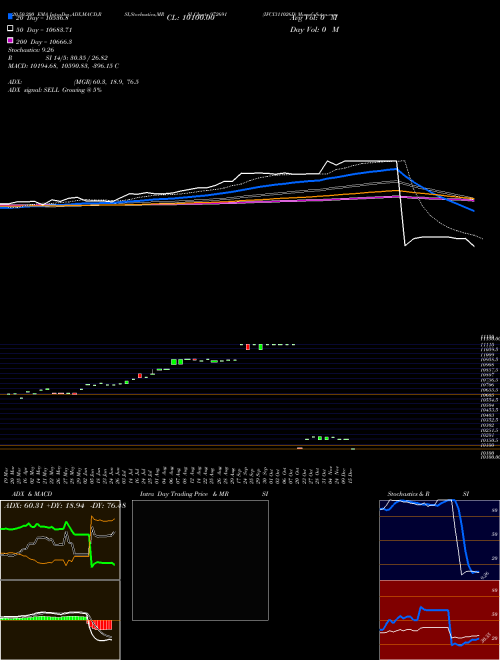Screen dimensions: 500x660
Task: Click the sharp price drop in main chart
Action: tap(401, 202)
